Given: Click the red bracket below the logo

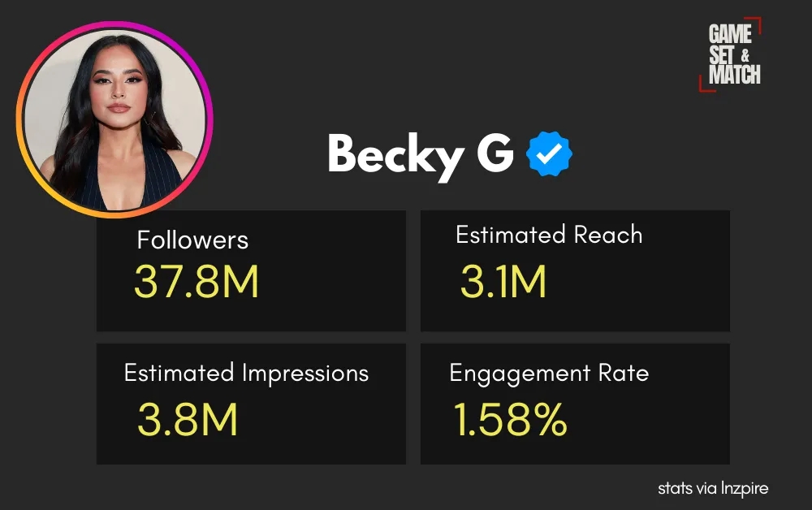Looking at the screenshot, I should 703,87.
